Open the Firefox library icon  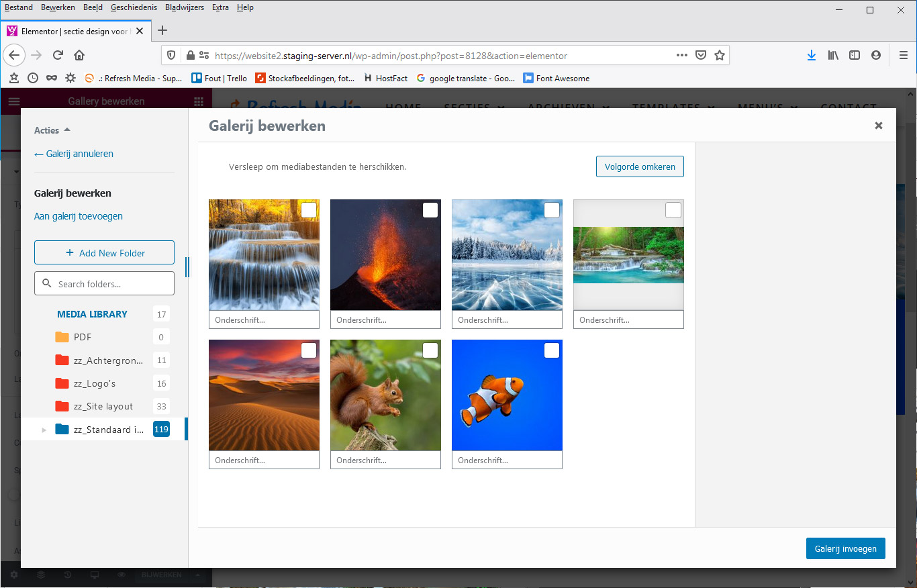[833, 55]
